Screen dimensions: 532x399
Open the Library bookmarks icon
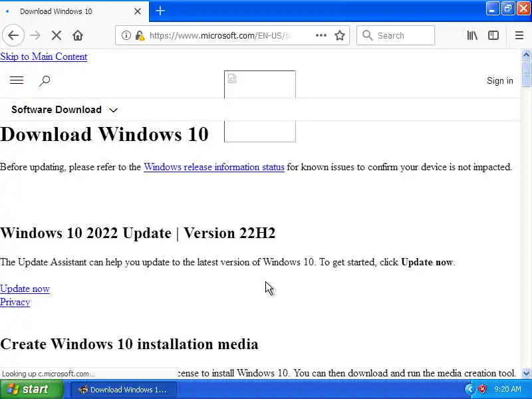click(472, 35)
